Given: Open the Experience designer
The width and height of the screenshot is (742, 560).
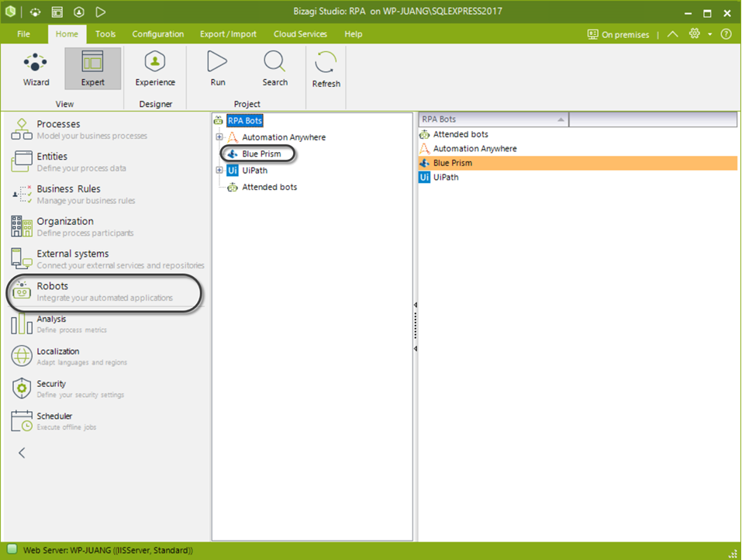Looking at the screenshot, I should pos(155,69).
